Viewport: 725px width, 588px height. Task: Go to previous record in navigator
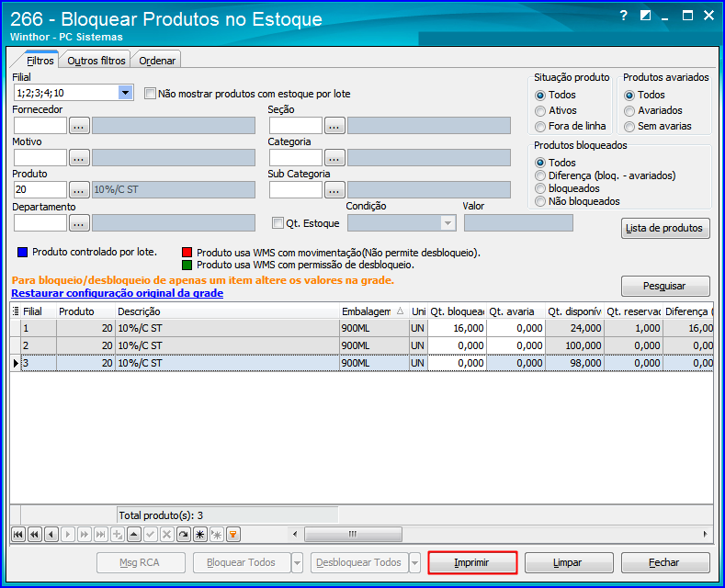[x=51, y=535]
